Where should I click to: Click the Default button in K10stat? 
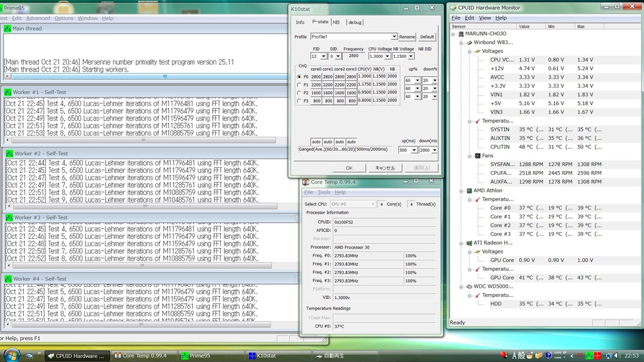click(427, 37)
